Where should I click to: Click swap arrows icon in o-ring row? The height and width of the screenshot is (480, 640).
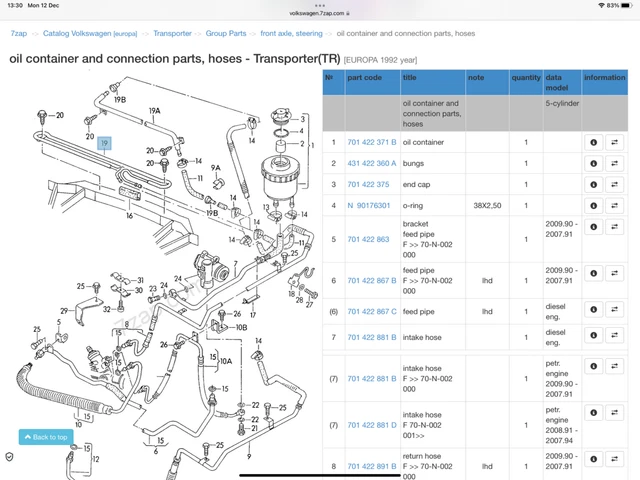click(614, 206)
